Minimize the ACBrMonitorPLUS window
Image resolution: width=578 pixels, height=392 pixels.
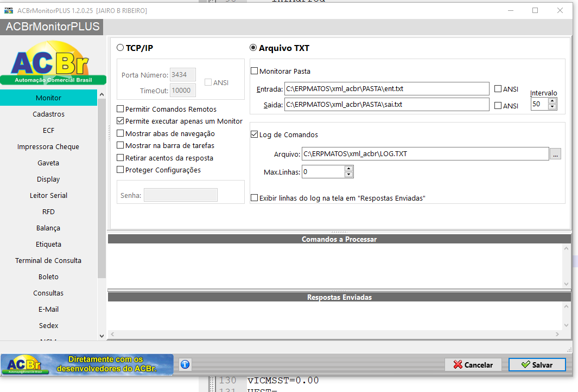pyautogui.click(x=511, y=10)
